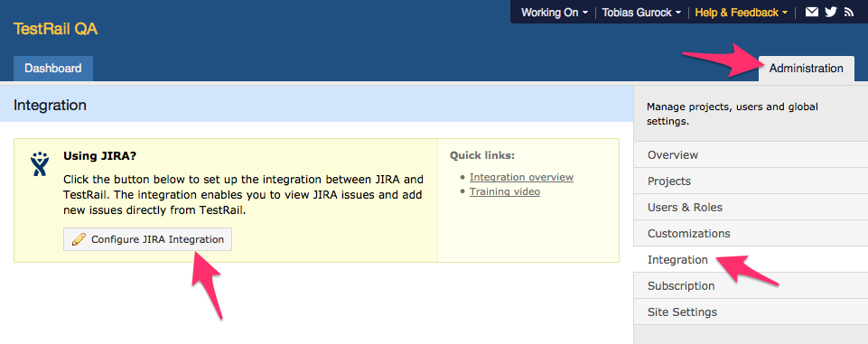
Task: Select the Administration tab
Action: click(x=806, y=69)
